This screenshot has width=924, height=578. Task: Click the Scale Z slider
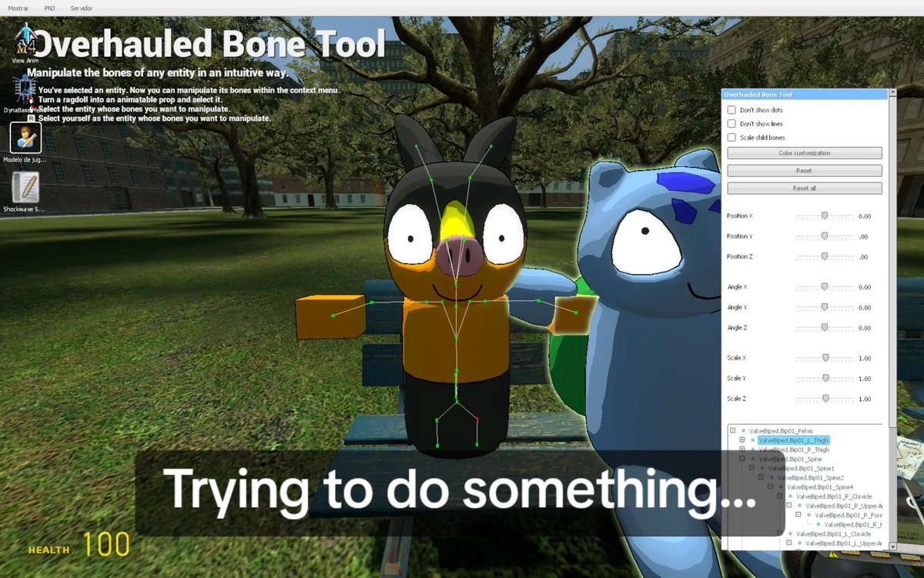824,399
